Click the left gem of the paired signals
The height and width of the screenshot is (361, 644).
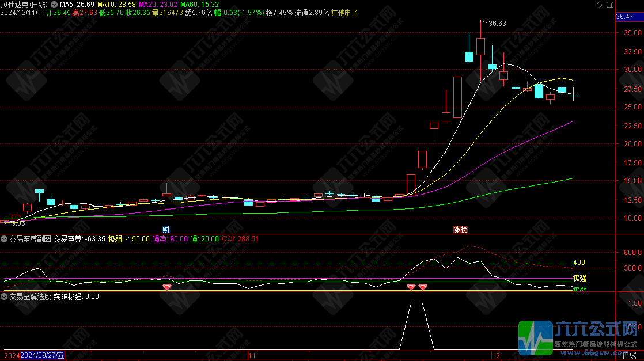411,286
